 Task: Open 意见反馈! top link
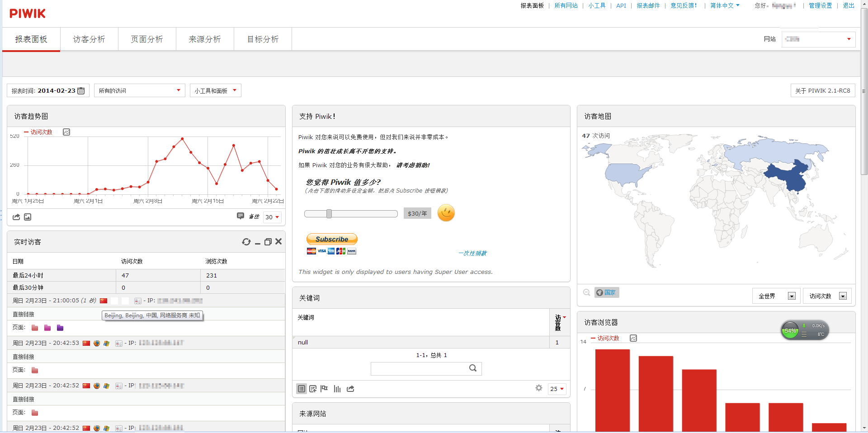point(684,5)
